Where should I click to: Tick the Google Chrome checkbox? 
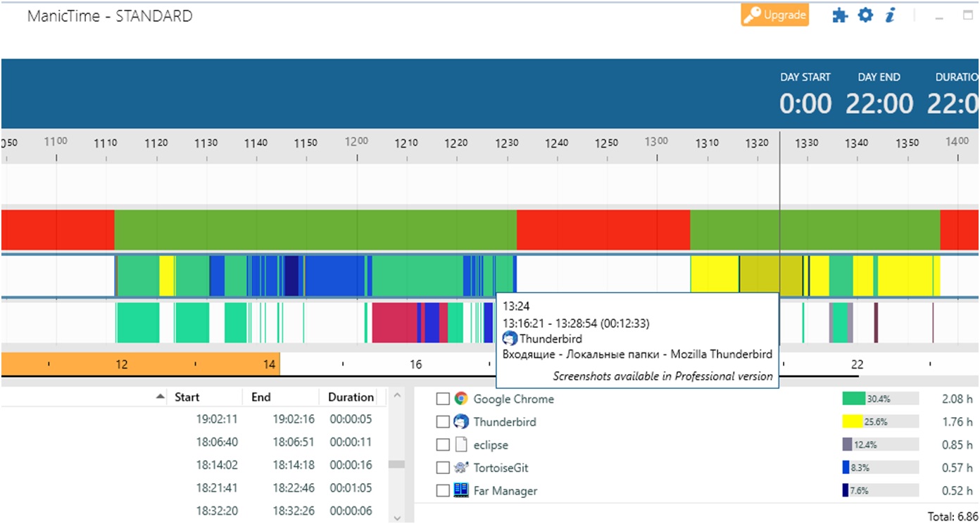pyautogui.click(x=442, y=400)
